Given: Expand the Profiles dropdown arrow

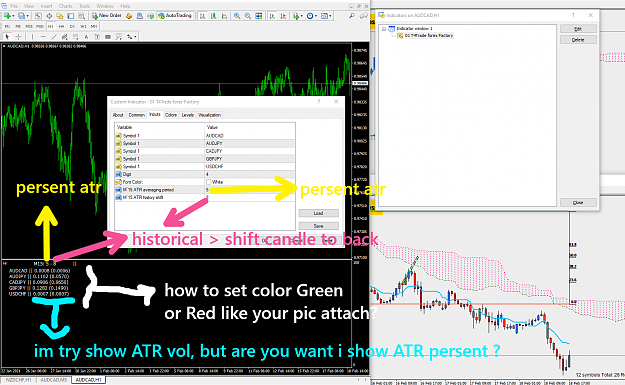Looking at the screenshot, I should pos(28,16).
